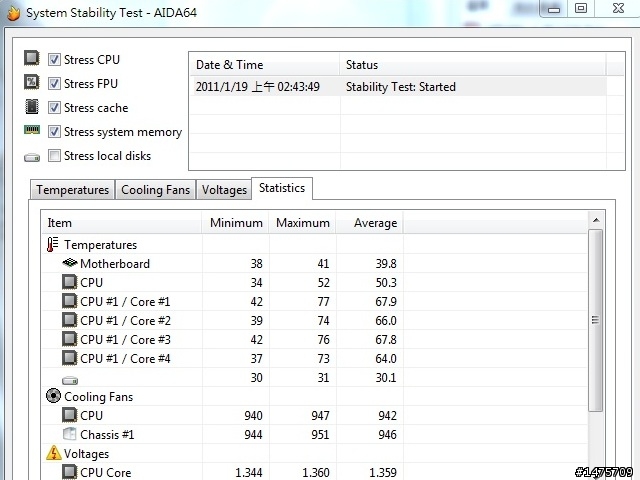Sort by the Minimum column header
The image size is (640, 480).
[236, 223]
